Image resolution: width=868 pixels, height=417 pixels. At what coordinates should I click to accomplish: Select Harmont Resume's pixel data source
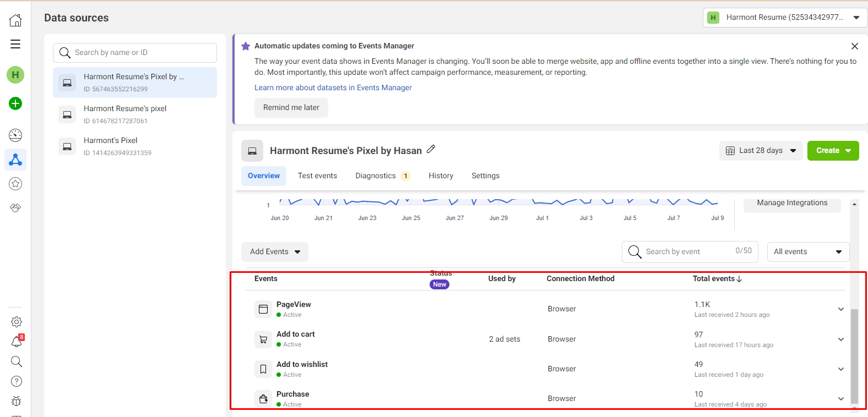135,114
